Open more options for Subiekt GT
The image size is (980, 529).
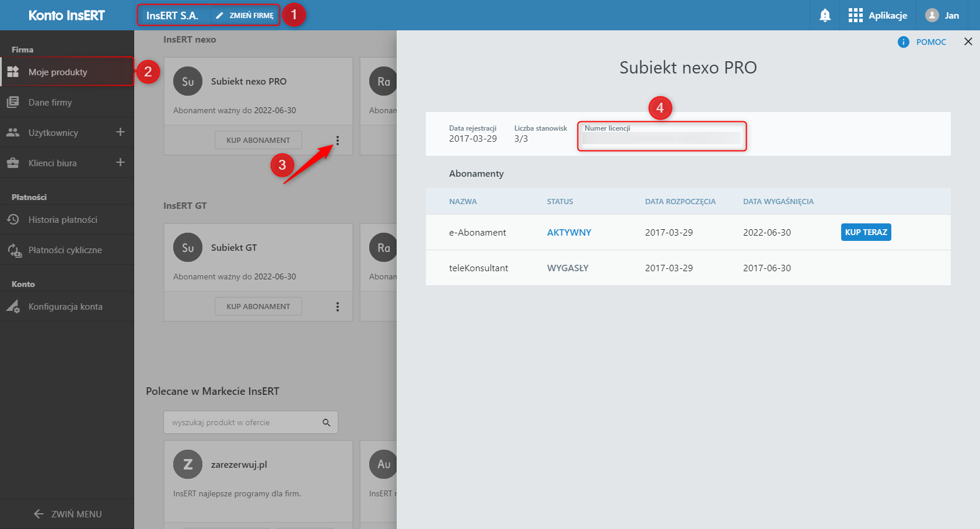pyautogui.click(x=337, y=307)
